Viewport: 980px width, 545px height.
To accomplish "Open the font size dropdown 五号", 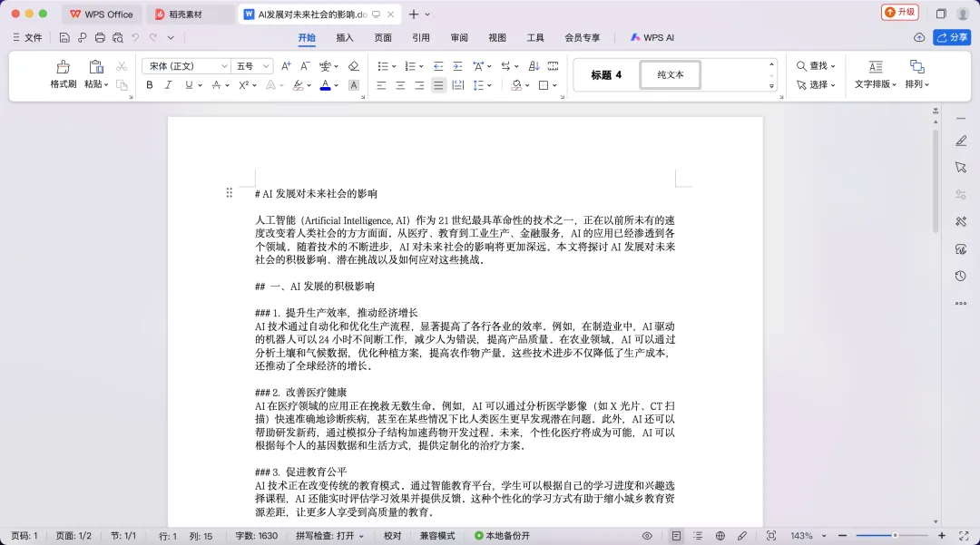I will [252, 66].
